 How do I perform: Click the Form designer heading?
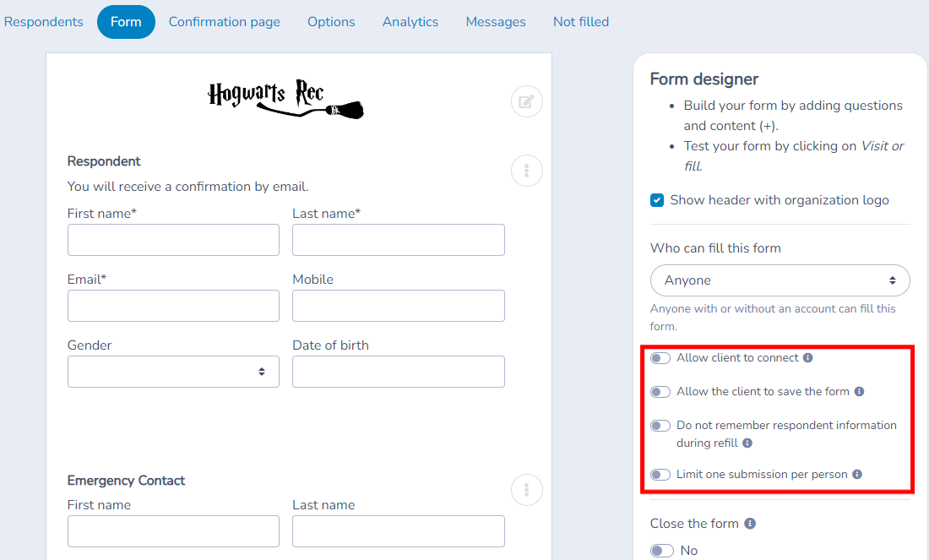tap(704, 79)
